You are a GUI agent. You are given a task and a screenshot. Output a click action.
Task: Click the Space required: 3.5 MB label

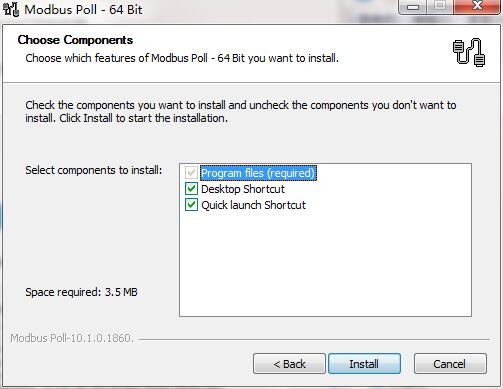point(81,292)
